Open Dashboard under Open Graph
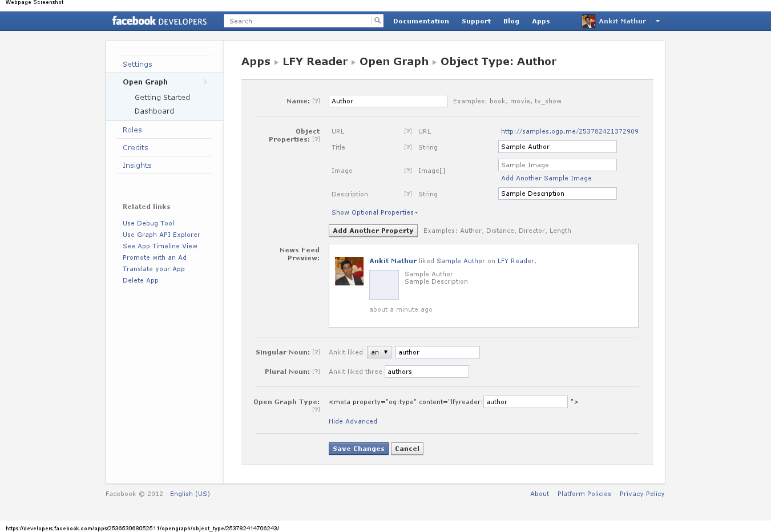771x532 pixels. click(154, 111)
